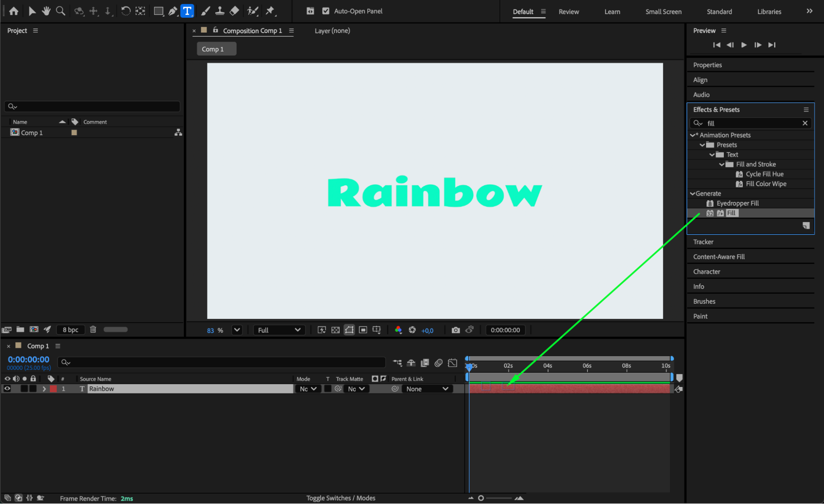Uncheck the Auto-Open Panel checkbox
This screenshot has width=824, height=504.
pyautogui.click(x=326, y=11)
